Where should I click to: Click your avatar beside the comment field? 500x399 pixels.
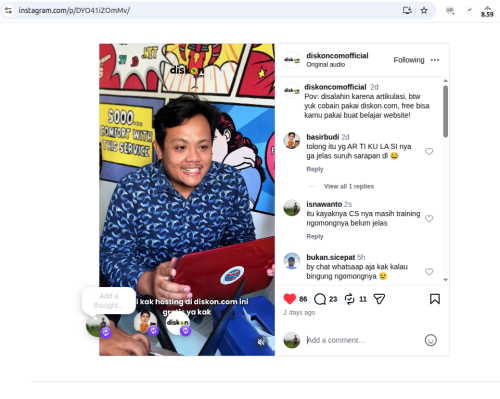pos(292,340)
